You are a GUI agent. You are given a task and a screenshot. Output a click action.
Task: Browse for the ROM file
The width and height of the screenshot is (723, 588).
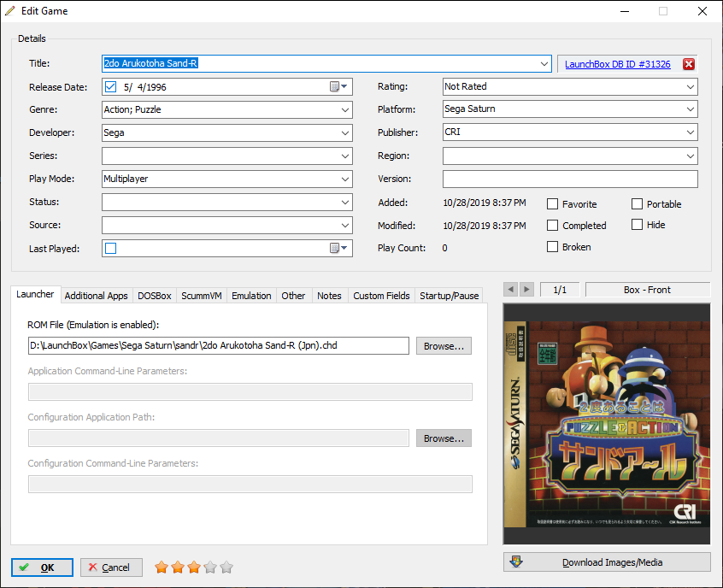444,346
